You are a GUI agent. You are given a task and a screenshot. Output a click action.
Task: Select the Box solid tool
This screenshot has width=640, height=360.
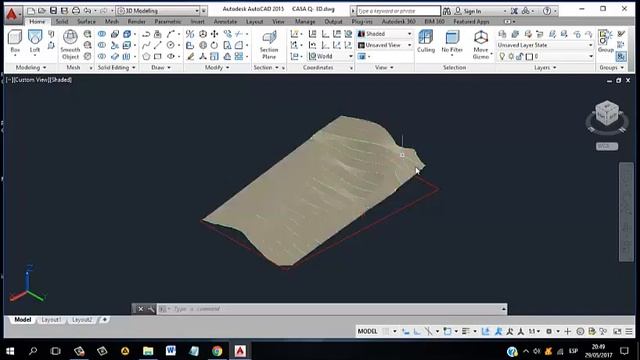pyautogui.click(x=15, y=41)
